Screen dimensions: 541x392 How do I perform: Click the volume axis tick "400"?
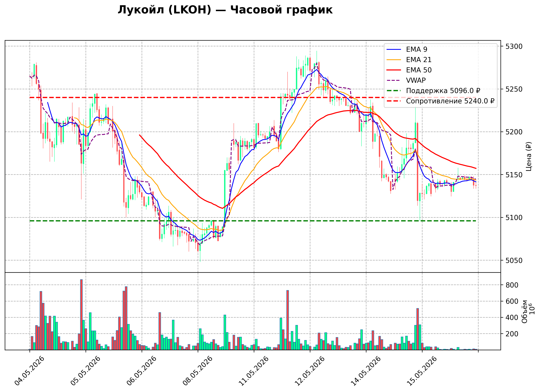[x=512, y=317]
